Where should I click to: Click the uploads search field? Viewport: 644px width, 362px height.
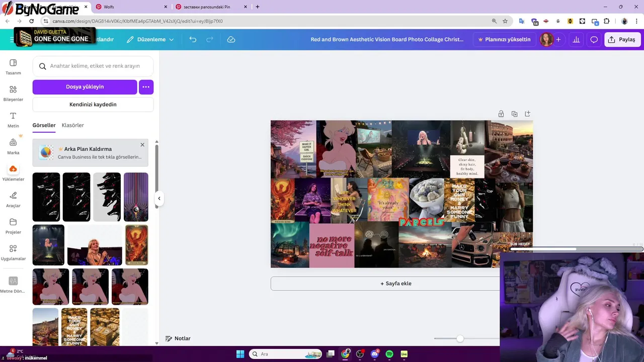click(93, 66)
